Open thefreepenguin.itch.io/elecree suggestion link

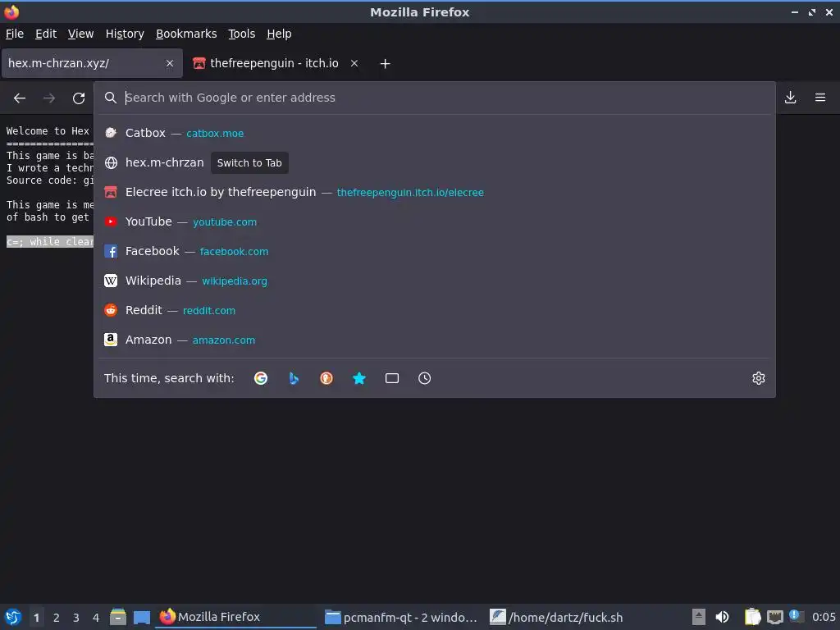(410, 192)
